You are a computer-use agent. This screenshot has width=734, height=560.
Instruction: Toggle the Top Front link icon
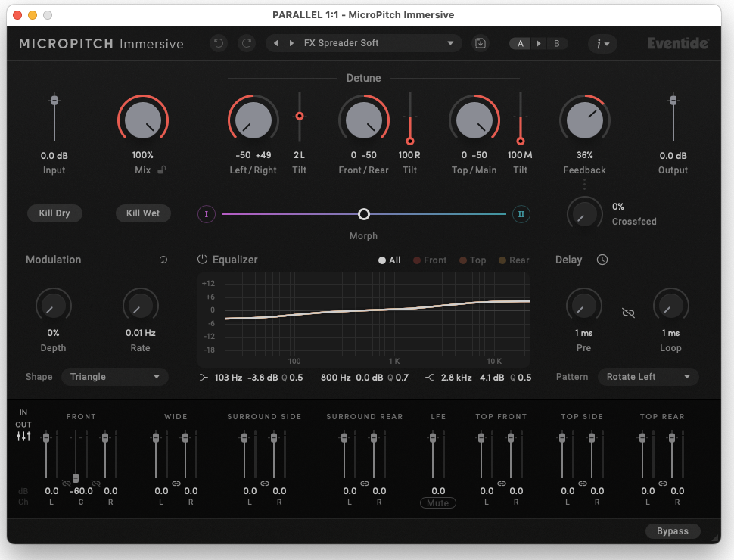pyautogui.click(x=502, y=484)
